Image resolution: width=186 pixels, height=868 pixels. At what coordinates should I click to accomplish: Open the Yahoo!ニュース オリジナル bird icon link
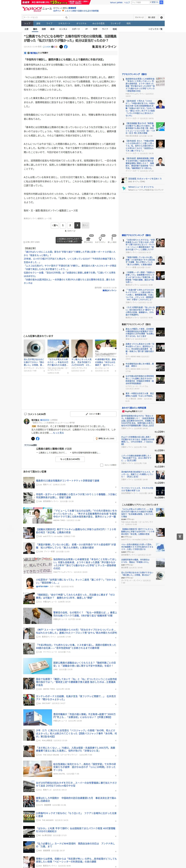pyautogui.click(x=124, y=188)
